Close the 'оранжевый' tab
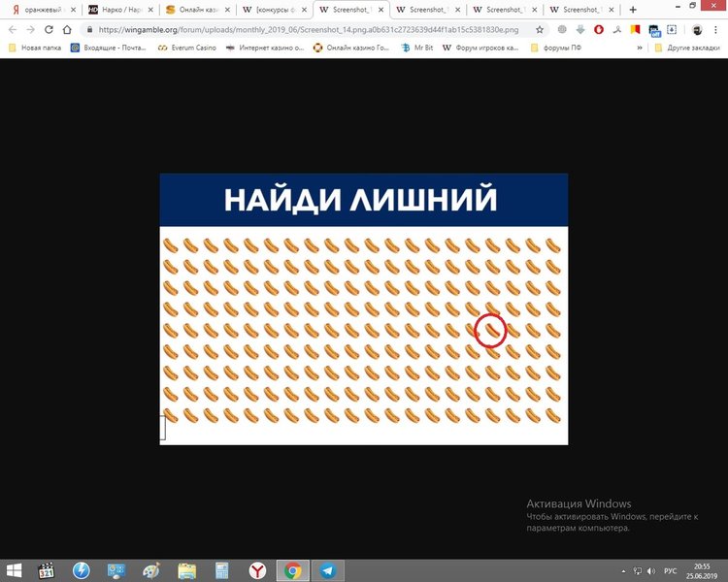Viewport: 728px width, 582px height. pos(74,10)
